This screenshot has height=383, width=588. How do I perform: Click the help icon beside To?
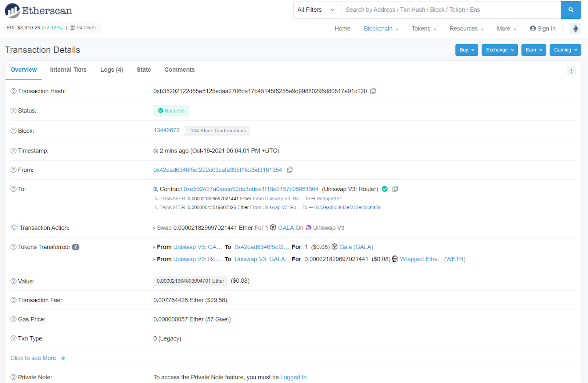[x=14, y=189]
